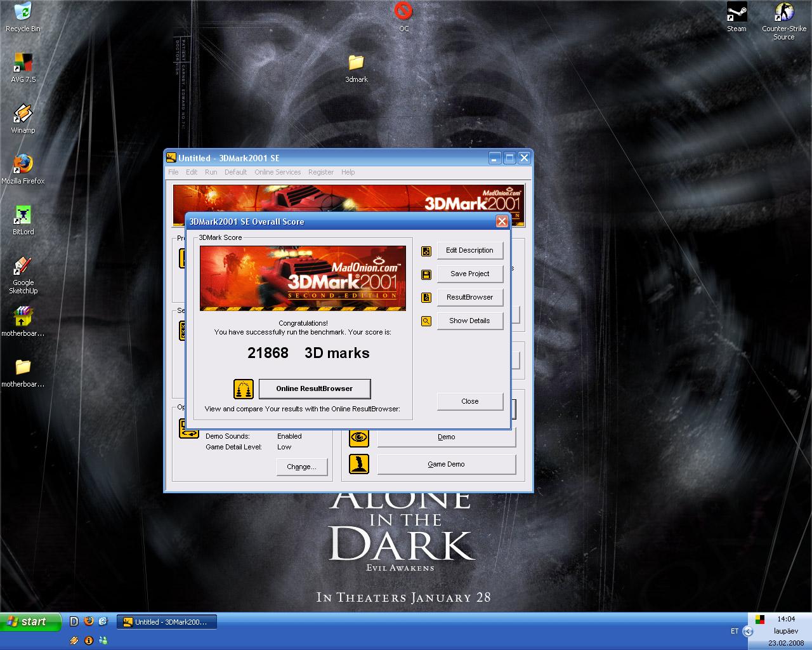Select the motherboar... WinRAR archive icon
Image resolution: width=812 pixels, height=650 pixels.
pos(23,322)
